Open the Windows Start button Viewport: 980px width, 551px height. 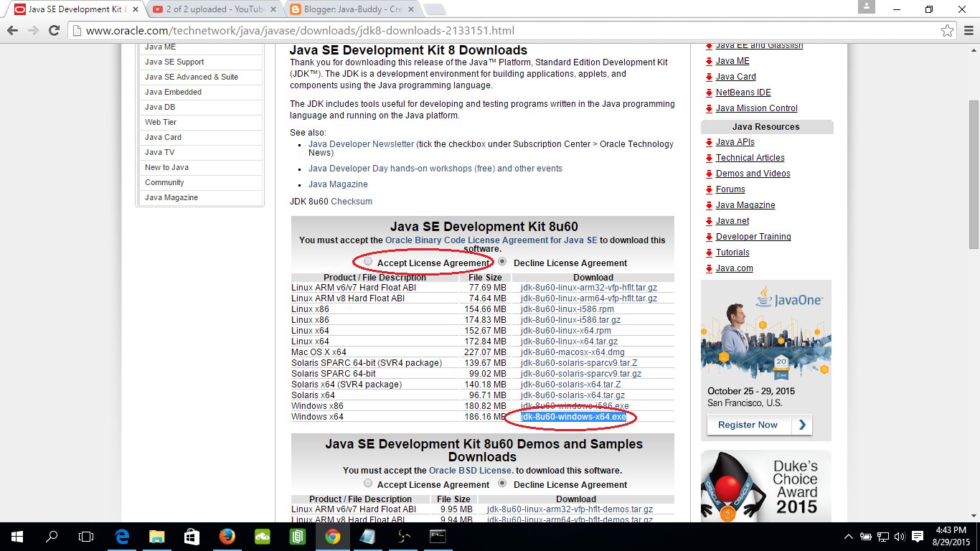(17, 536)
